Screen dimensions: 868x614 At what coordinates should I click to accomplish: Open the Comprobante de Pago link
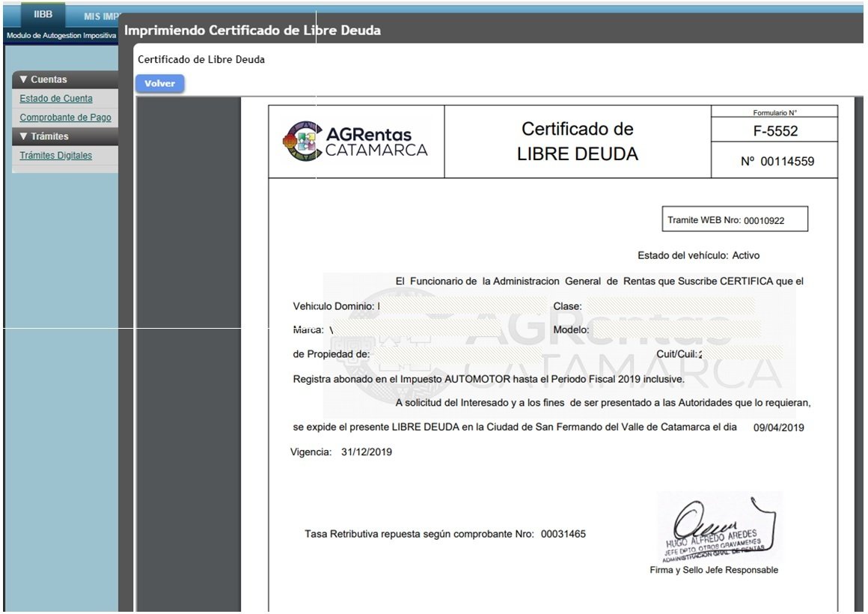click(65, 117)
